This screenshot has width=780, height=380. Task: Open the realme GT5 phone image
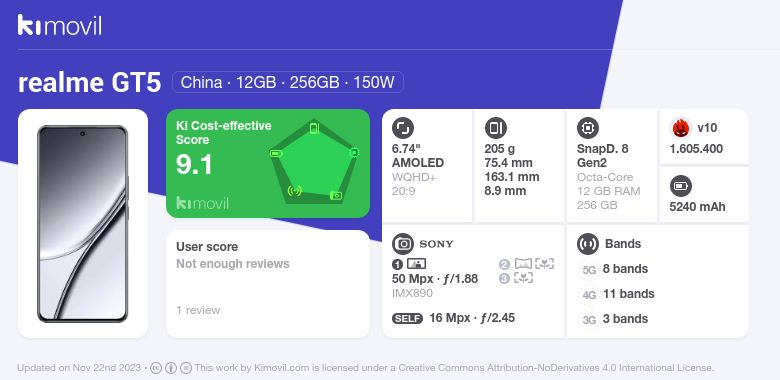coord(83,224)
